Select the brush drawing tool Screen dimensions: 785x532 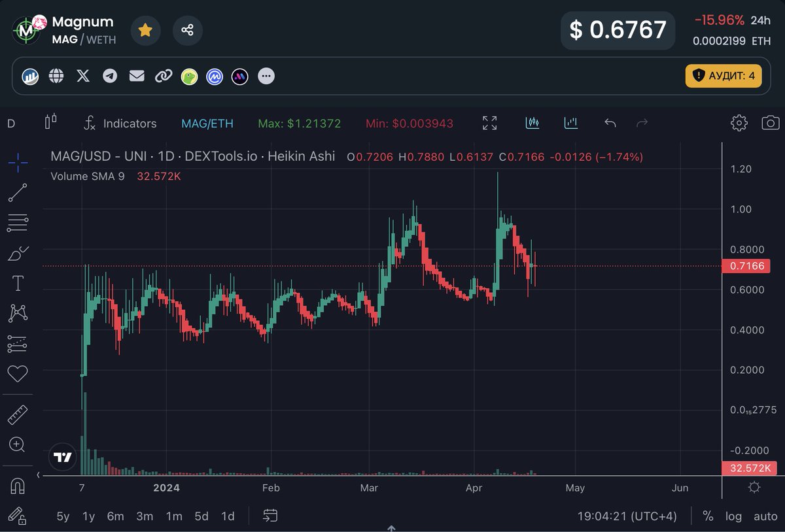click(18, 254)
